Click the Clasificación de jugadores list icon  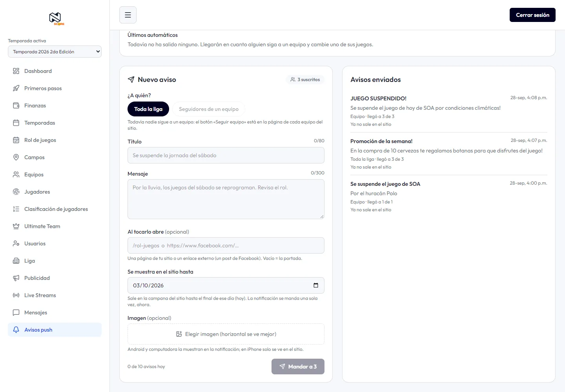coord(16,209)
